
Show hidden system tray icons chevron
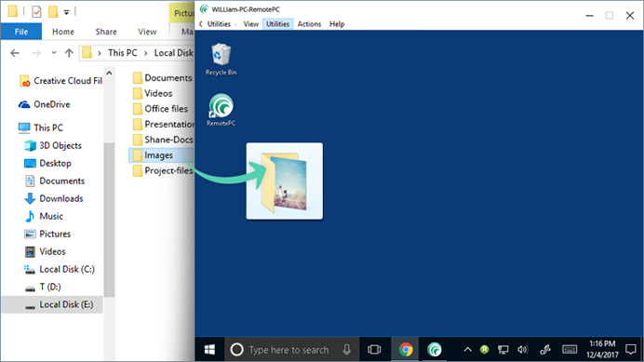click(467, 350)
